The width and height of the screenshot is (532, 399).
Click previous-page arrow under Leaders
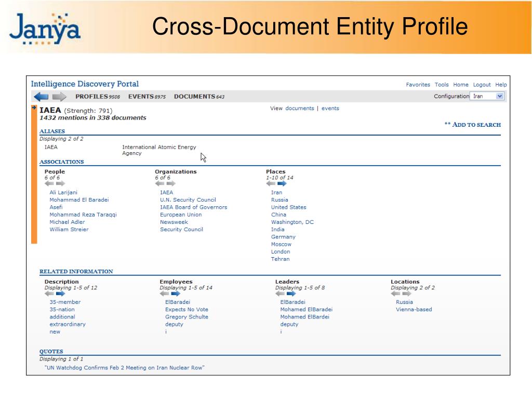280,294
